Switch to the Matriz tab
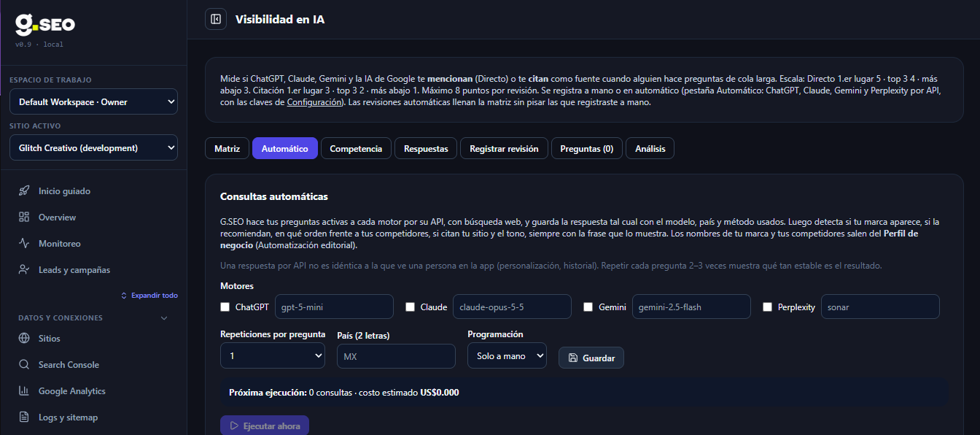The image size is (980, 435). (227, 148)
